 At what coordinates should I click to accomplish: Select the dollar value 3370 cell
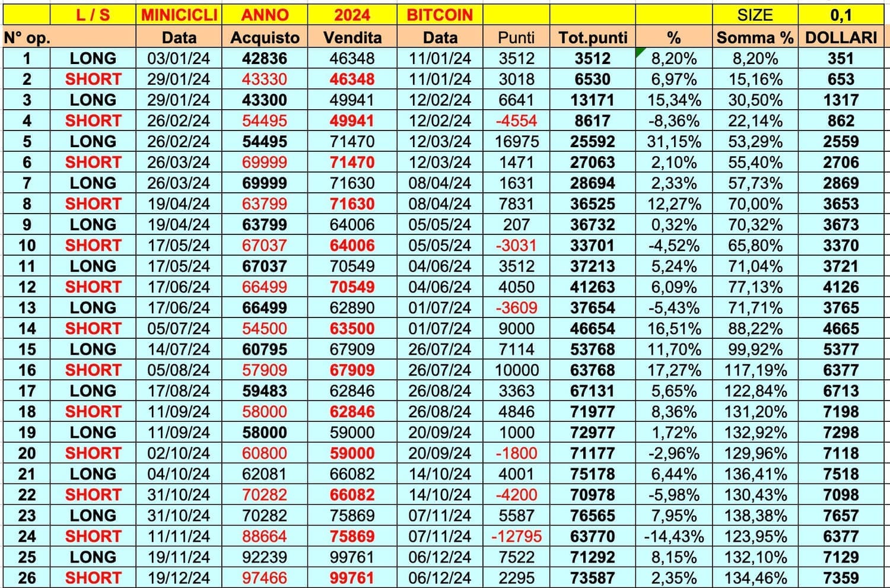pyautogui.click(x=841, y=245)
